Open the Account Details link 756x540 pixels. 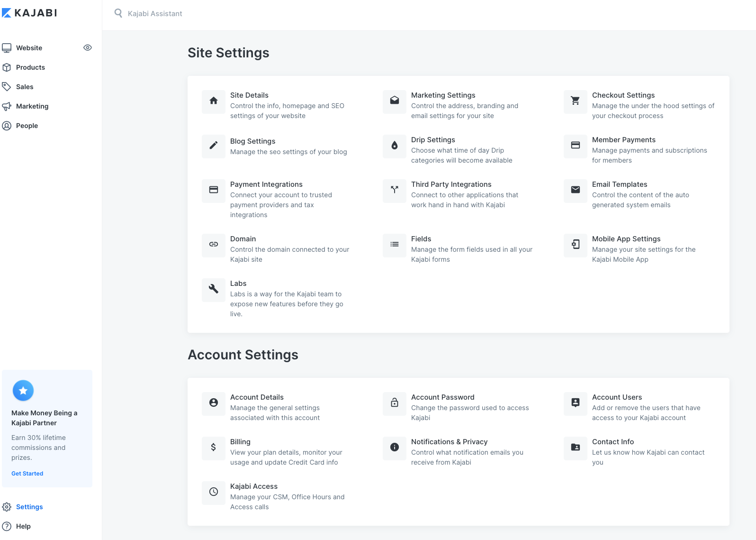point(257,397)
